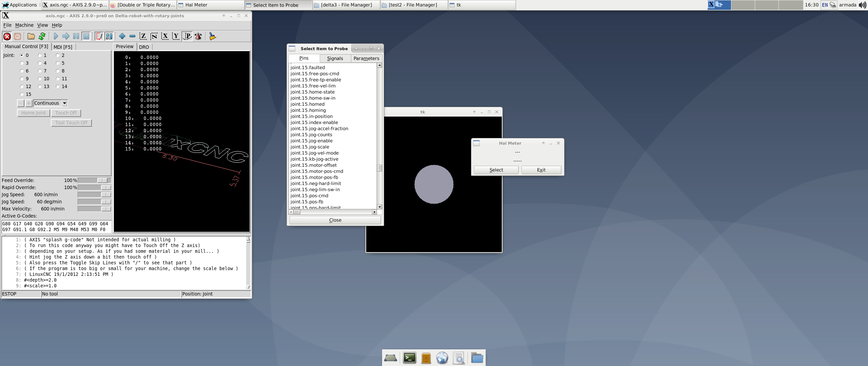Image resolution: width=868 pixels, height=366 pixels.
Task: Select the Z view icon
Action: pyautogui.click(x=143, y=36)
